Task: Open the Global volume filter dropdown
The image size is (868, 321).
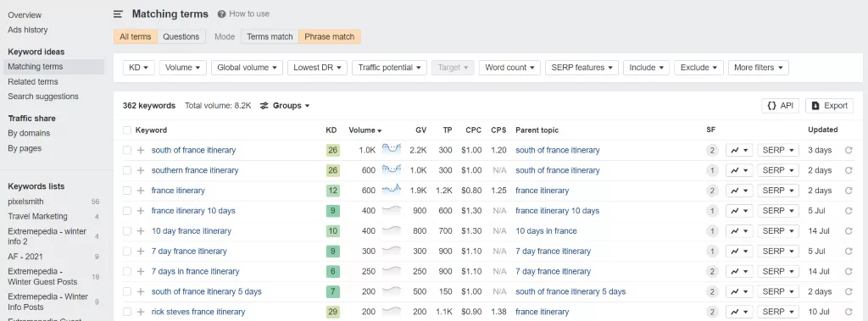Action: click(x=247, y=68)
